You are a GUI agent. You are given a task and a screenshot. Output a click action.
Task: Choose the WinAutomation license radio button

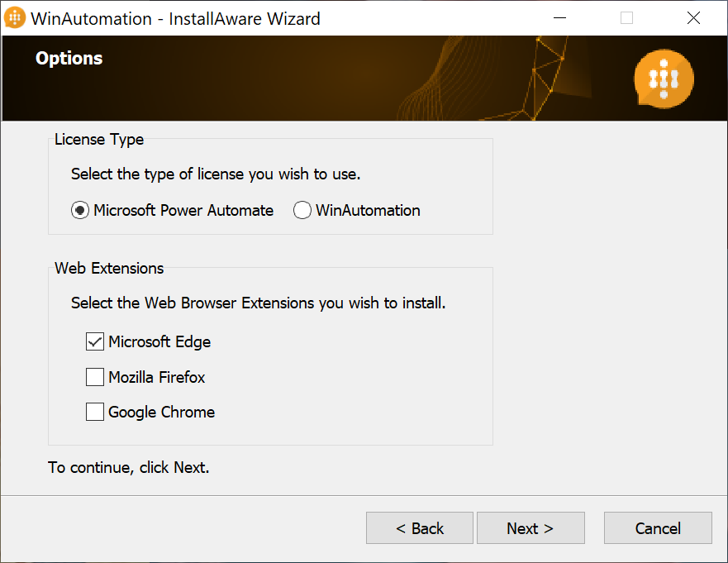[x=302, y=211]
